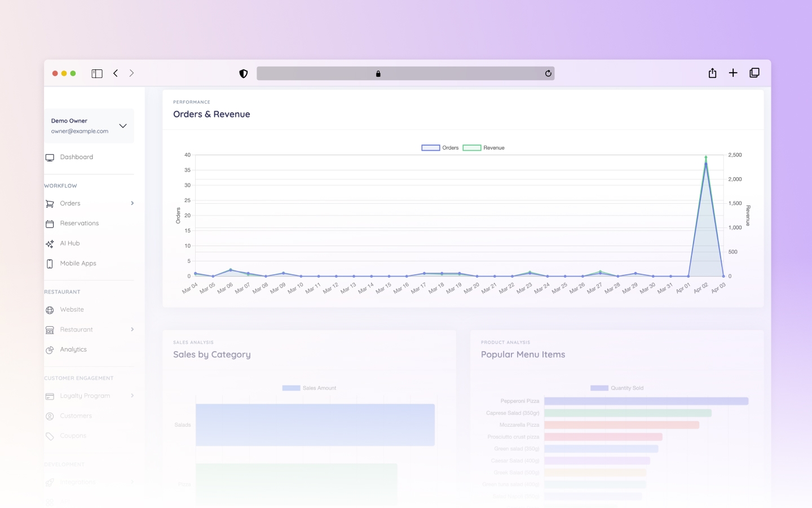Click the browser address bar
The image size is (812, 508).
click(405, 73)
